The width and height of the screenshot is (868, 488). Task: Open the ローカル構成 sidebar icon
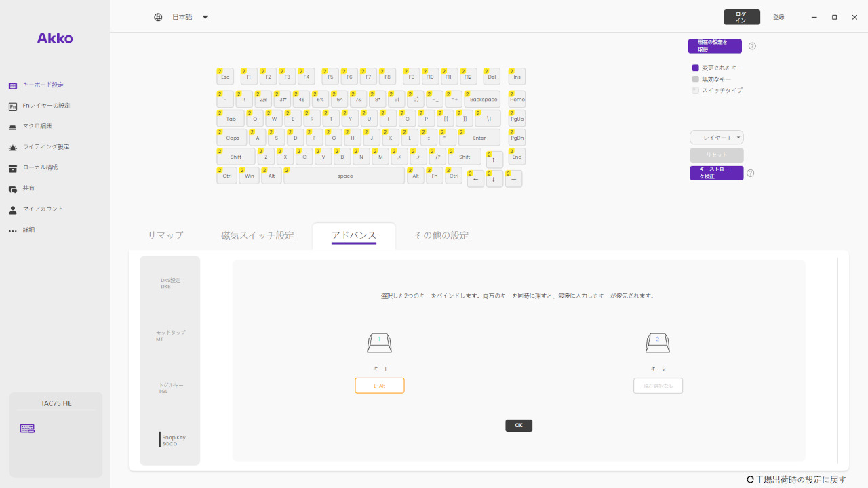pyautogui.click(x=13, y=168)
